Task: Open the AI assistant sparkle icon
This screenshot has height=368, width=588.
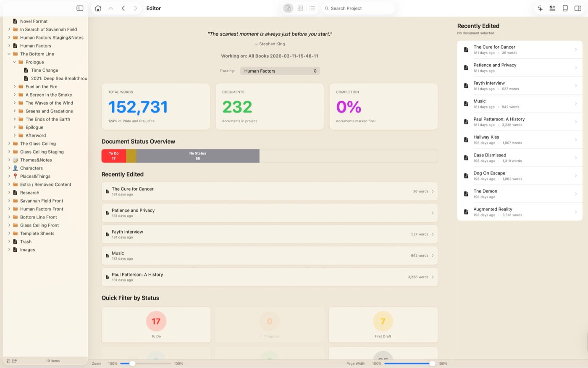Action: coord(540,8)
